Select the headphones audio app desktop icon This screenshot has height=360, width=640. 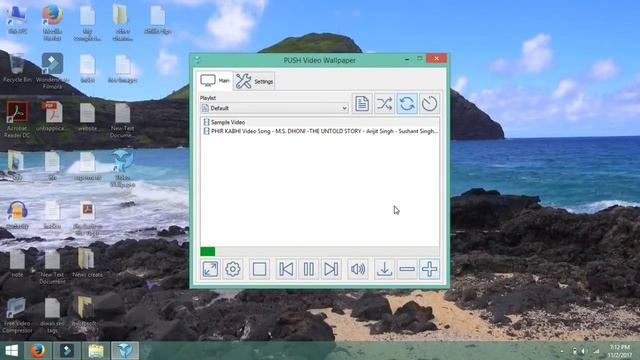pos(17,215)
